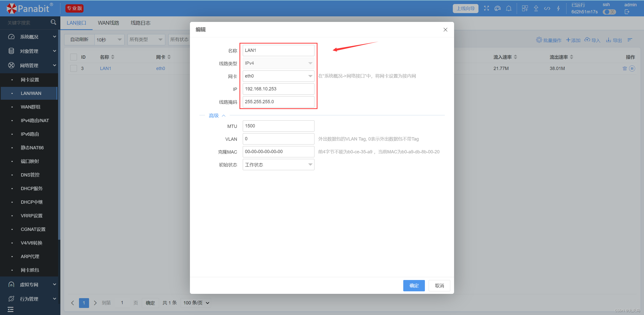Click the IP address input field

pos(278,89)
